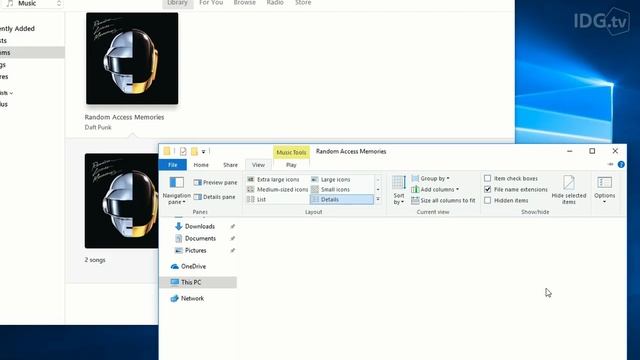640x360 pixels.
Task: Unpin Documents using its pin icon
Action: coord(232,238)
